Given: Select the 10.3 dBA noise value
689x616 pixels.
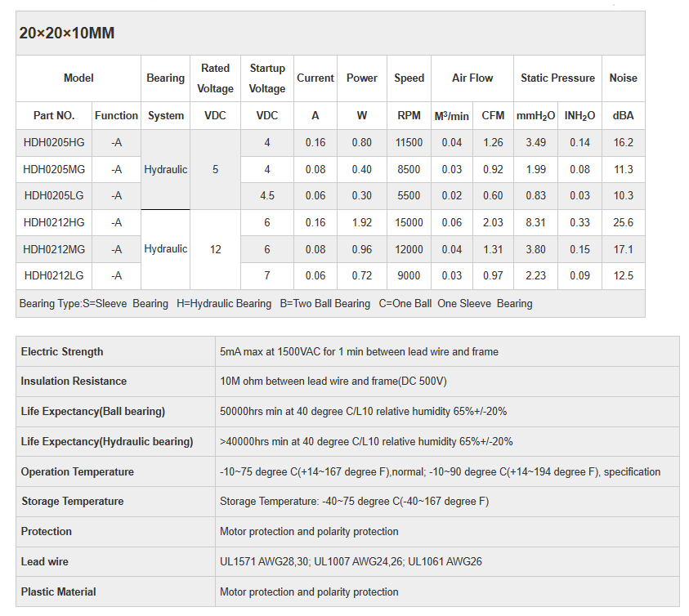Looking at the screenshot, I should point(623,196).
